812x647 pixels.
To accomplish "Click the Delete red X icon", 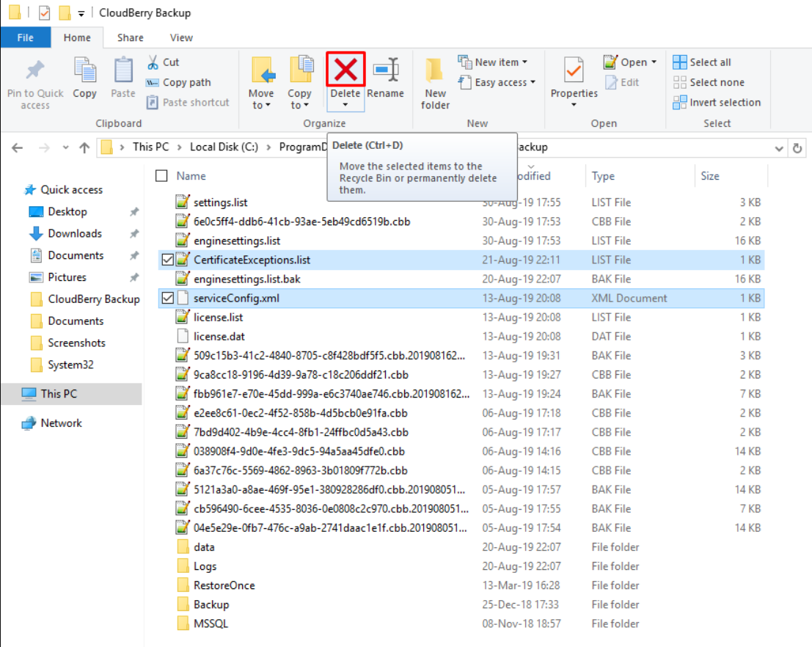I will tap(345, 70).
